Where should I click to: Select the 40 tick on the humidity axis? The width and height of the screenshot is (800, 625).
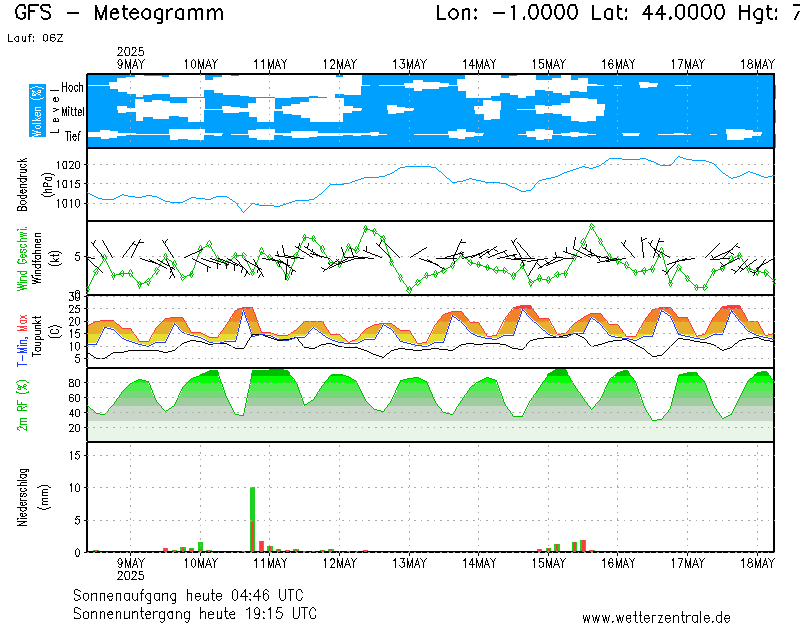click(74, 413)
